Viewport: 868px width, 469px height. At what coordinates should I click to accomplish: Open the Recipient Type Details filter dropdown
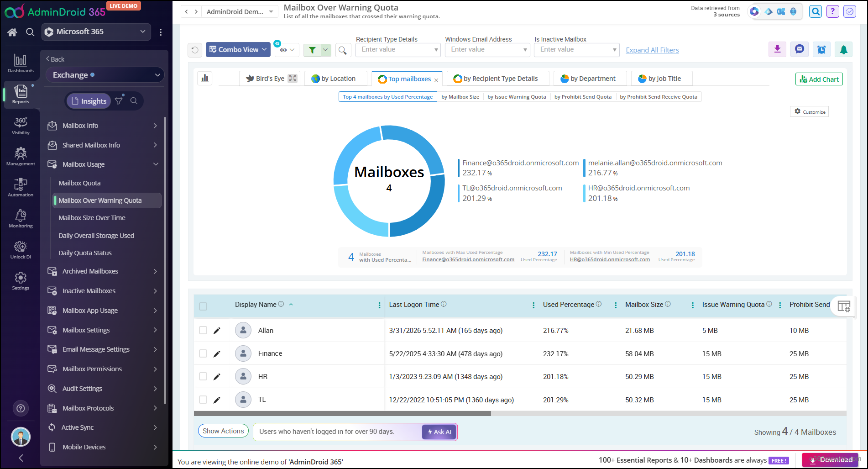pos(398,49)
